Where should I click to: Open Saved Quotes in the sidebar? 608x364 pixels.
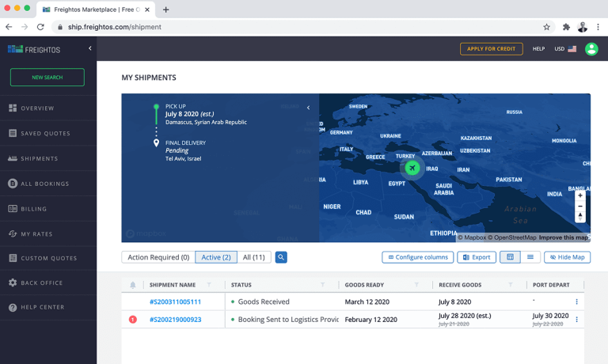[45, 134]
